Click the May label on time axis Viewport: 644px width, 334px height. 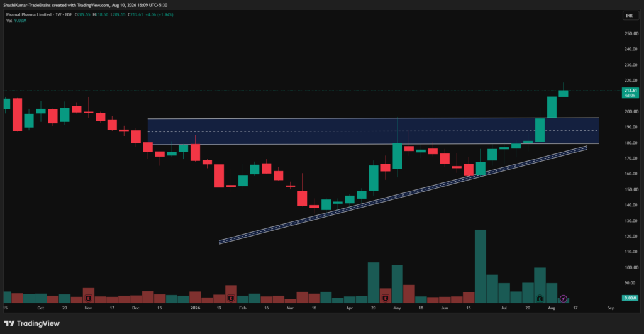tap(397, 308)
